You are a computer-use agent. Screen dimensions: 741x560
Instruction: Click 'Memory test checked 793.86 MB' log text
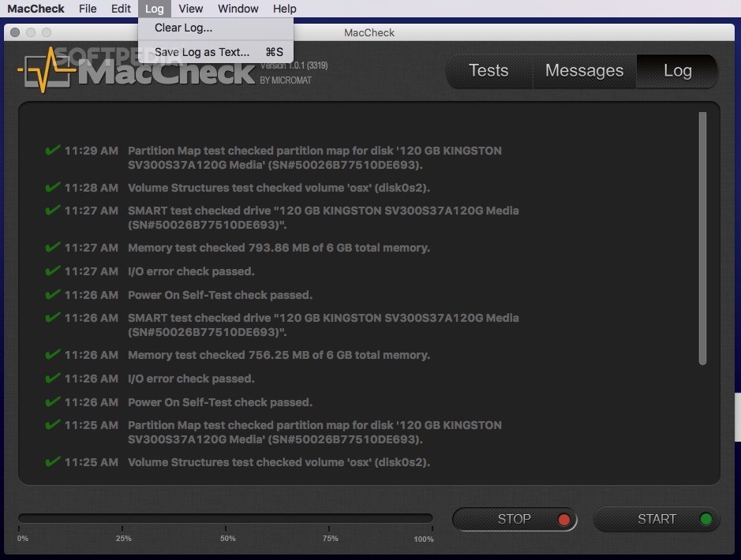point(279,248)
